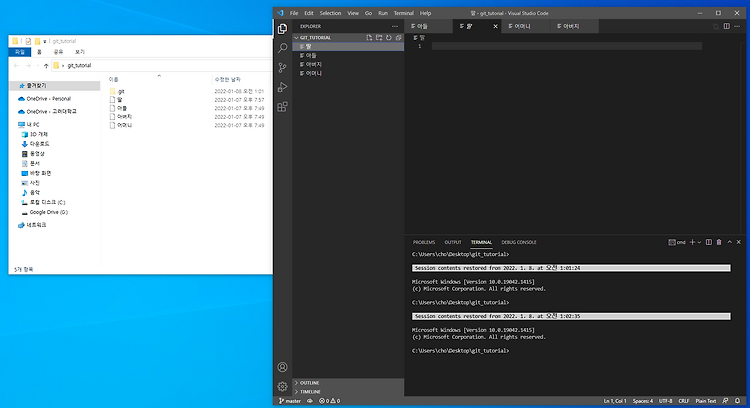Select 로컬 디스크 (C:) in navigation pane
750x408 pixels.
pyautogui.click(x=47, y=202)
